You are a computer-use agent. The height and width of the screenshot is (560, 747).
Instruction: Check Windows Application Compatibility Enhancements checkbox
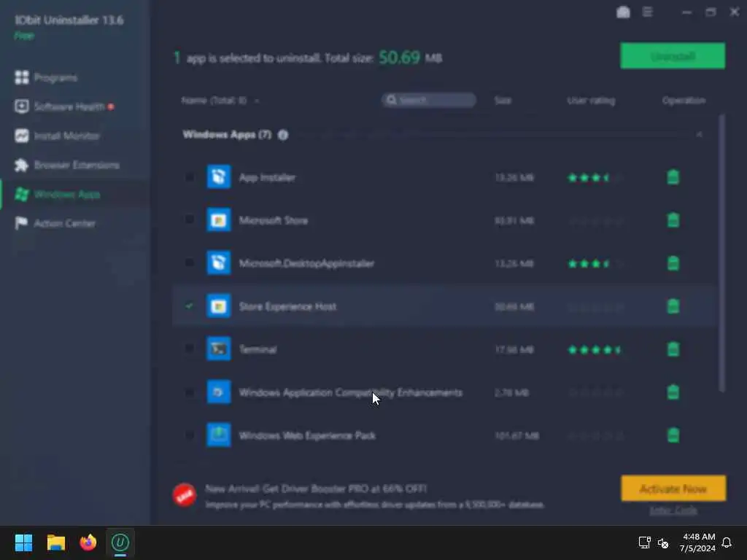(x=189, y=392)
